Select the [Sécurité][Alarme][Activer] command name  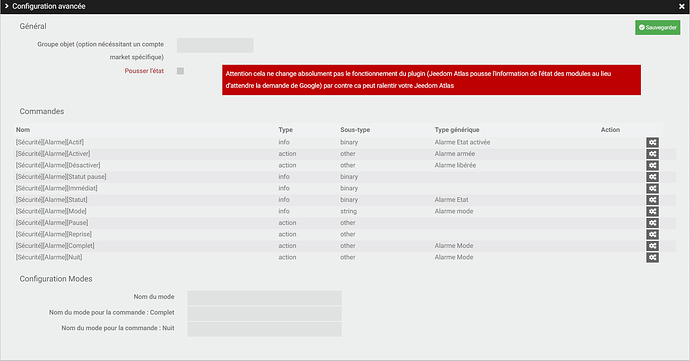pos(53,154)
